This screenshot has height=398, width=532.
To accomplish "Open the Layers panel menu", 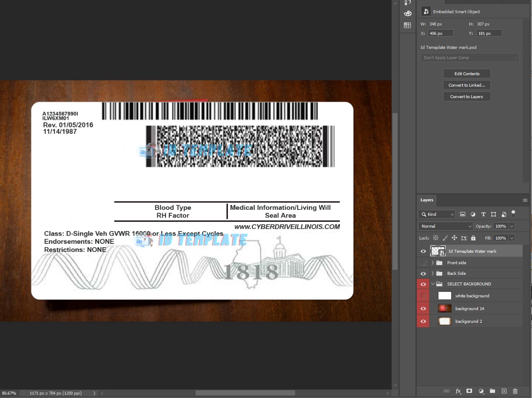I will [x=525, y=200].
